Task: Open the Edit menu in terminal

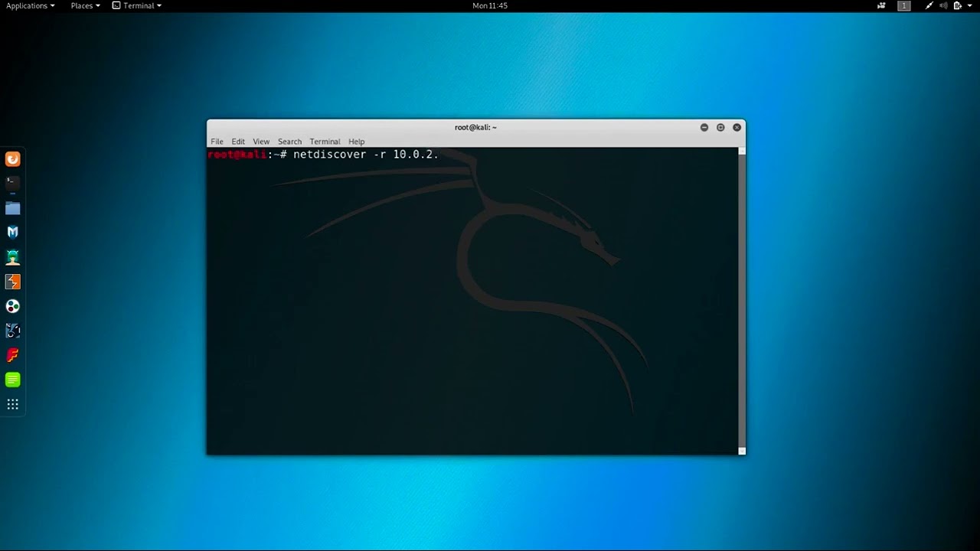Action: [238, 142]
